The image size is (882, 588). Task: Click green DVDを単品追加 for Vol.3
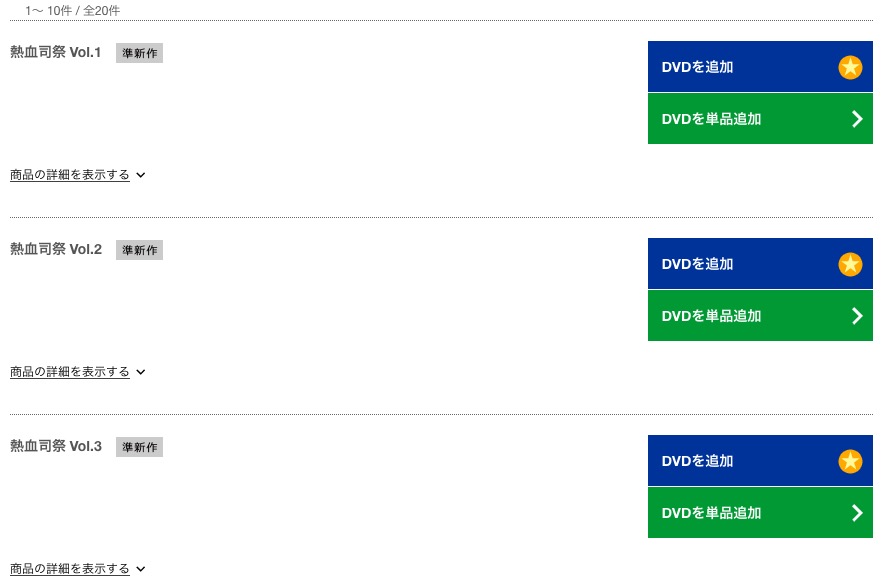pyautogui.click(x=760, y=513)
